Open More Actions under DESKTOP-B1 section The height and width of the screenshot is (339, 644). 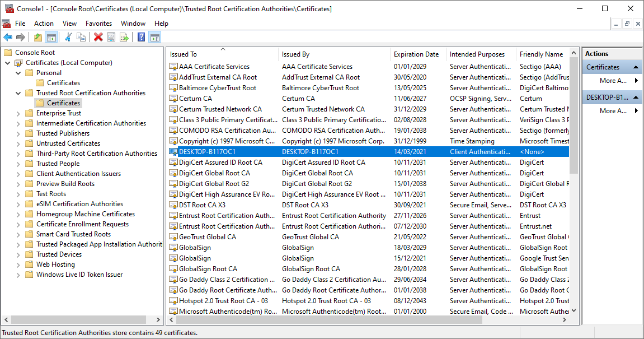(613, 111)
